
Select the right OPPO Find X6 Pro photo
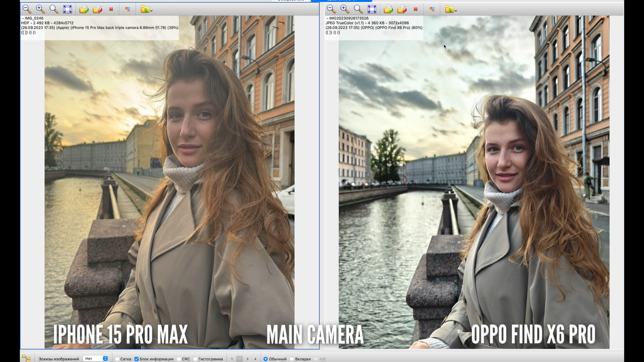click(474, 182)
